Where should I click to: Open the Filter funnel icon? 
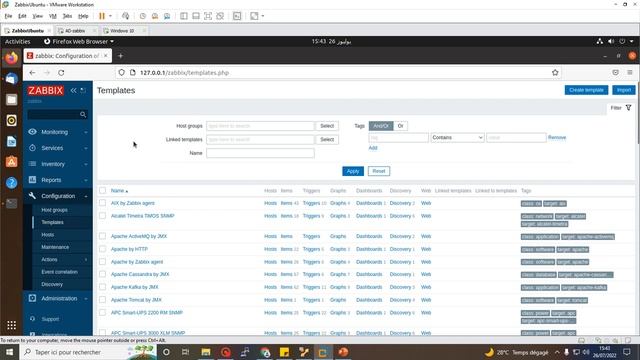[x=629, y=108]
